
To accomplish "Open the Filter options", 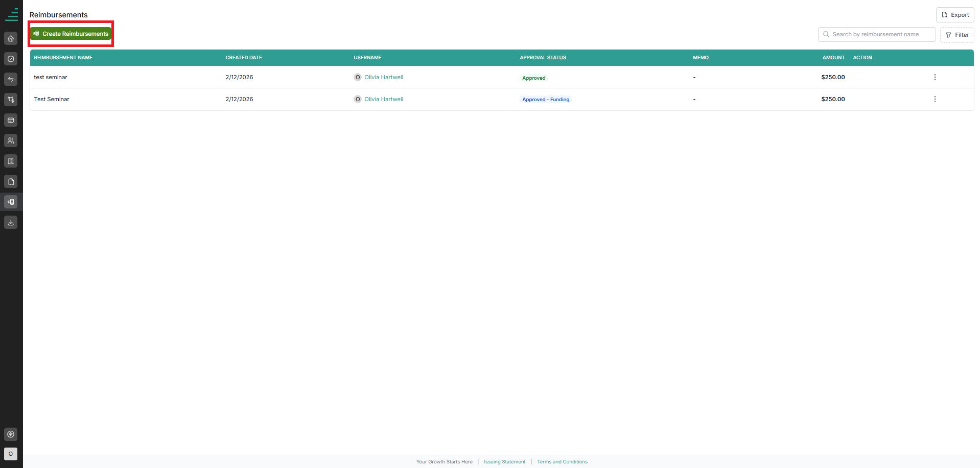I will click(957, 35).
